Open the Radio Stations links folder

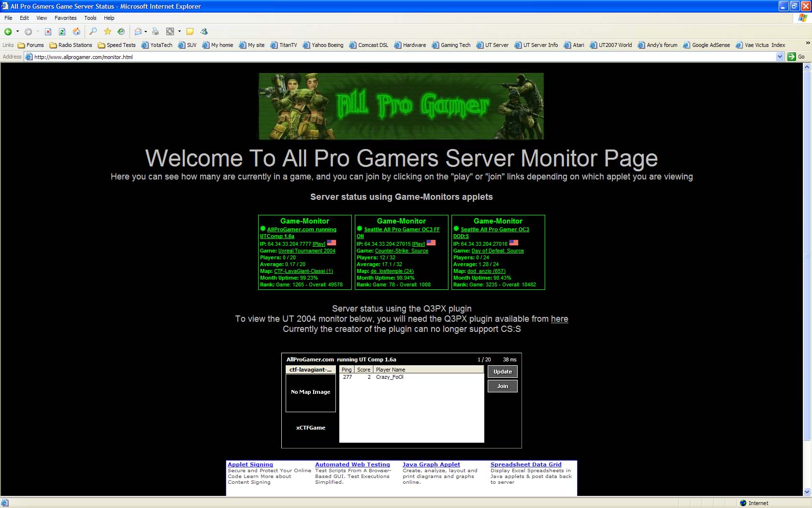coord(71,45)
